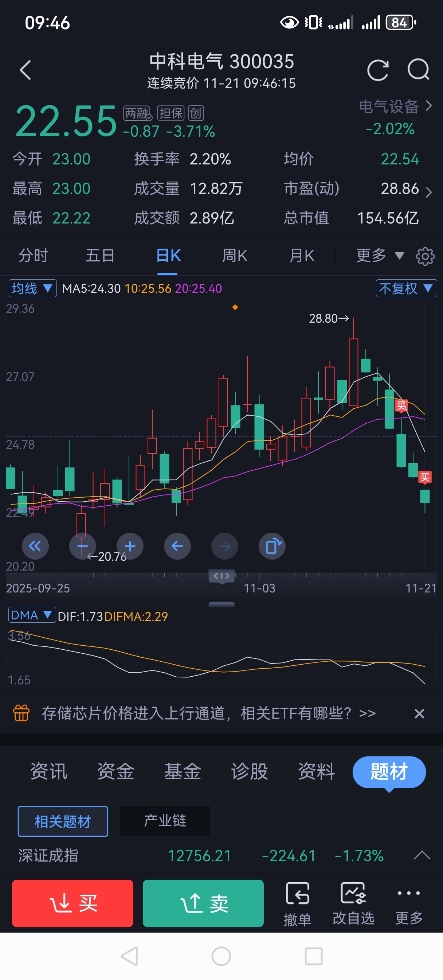Tap the 深证成指 index name
The height and width of the screenshot is (980, 443).
[48, 856]
